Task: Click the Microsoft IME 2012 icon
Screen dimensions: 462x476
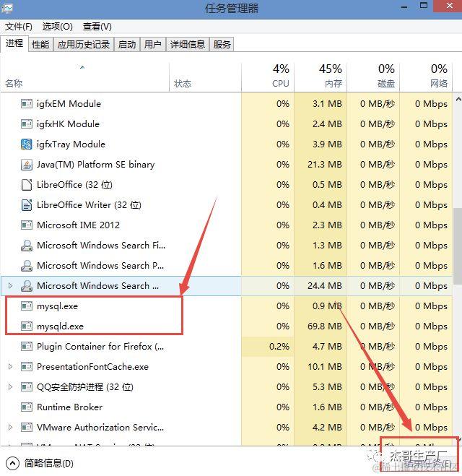Action: tap(27, 225)
